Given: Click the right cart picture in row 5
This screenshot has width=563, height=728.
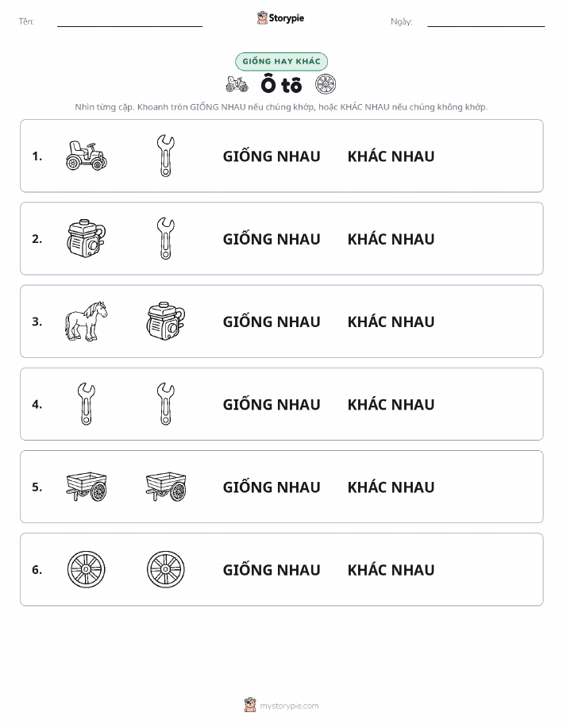Looking at the screenshot, I should tap(166, 487).
